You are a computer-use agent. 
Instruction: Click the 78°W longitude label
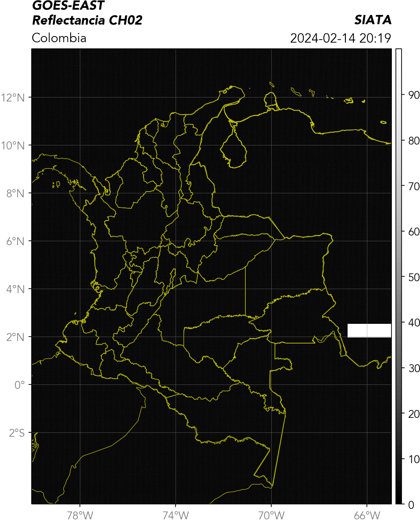coord(80,515)
